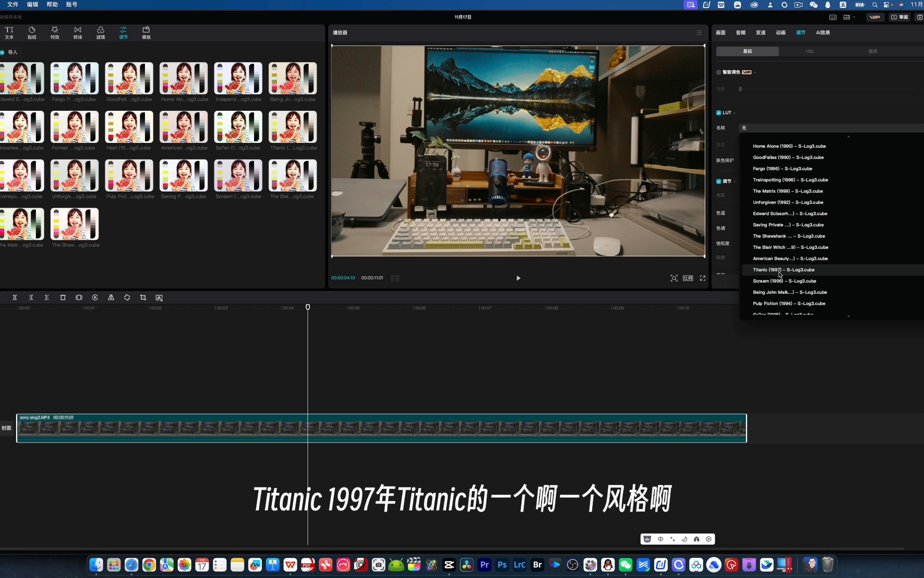Toggle the LUT checkbox

(x=719, y=113)
